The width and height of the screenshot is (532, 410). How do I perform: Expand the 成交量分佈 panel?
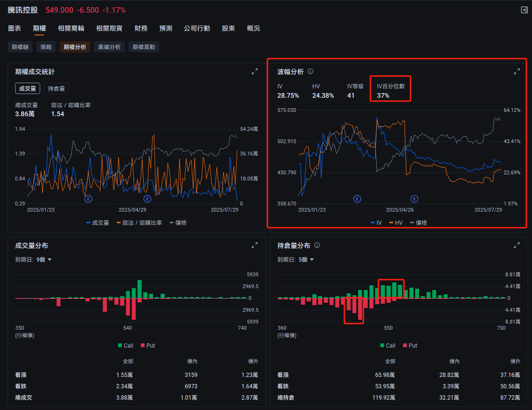pyautogui.click(x=255, y=245)
